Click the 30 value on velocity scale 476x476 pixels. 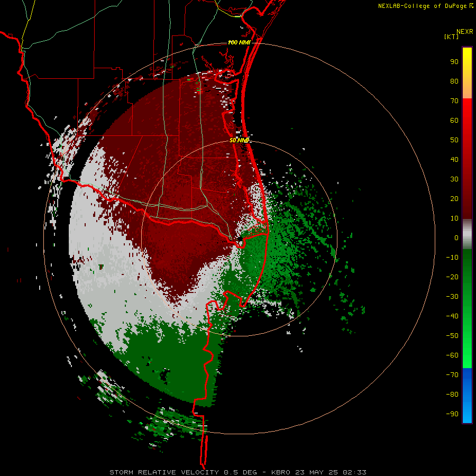(454, 179)
